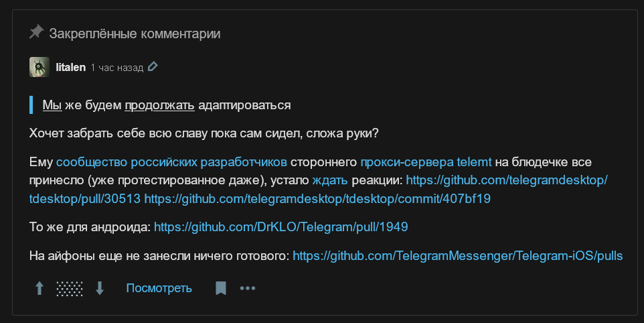Upvote the comment with the up arrow

39,288
